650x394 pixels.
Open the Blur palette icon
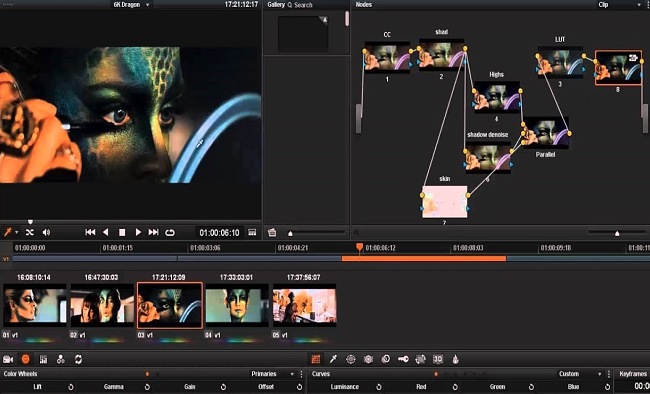(386, 359)
